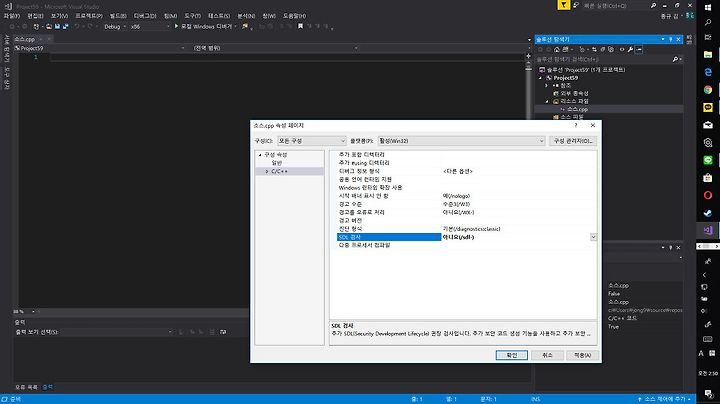Open the 파일(F) menu
This screenshot has height=404, width=720.
[11, 16]
